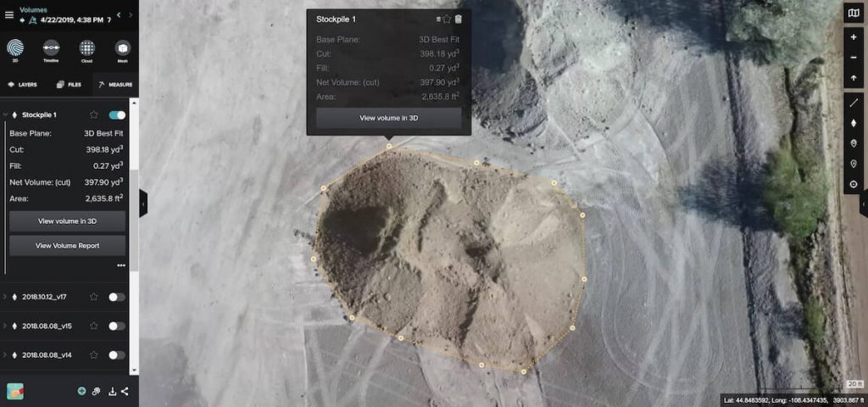Click the share icon in bottom bar

[x=125, y=391]
